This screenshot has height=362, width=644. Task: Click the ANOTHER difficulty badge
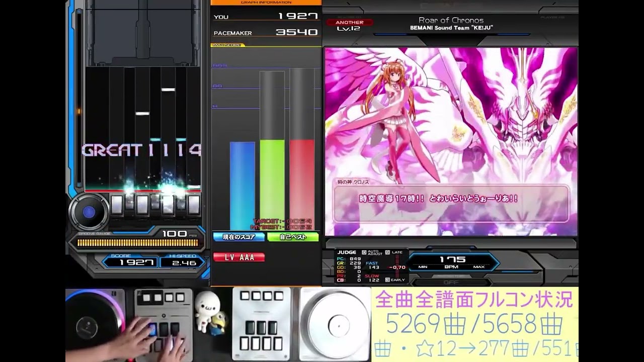tap(350, 22)
